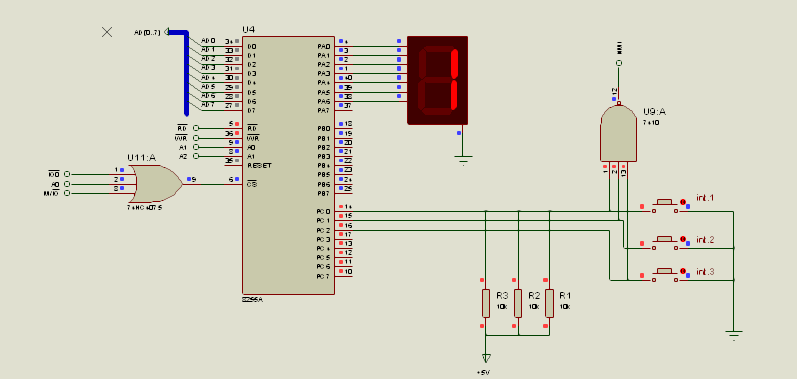
Task: Select the U9:A NAND gate symbol
Action: coord(618,134)
